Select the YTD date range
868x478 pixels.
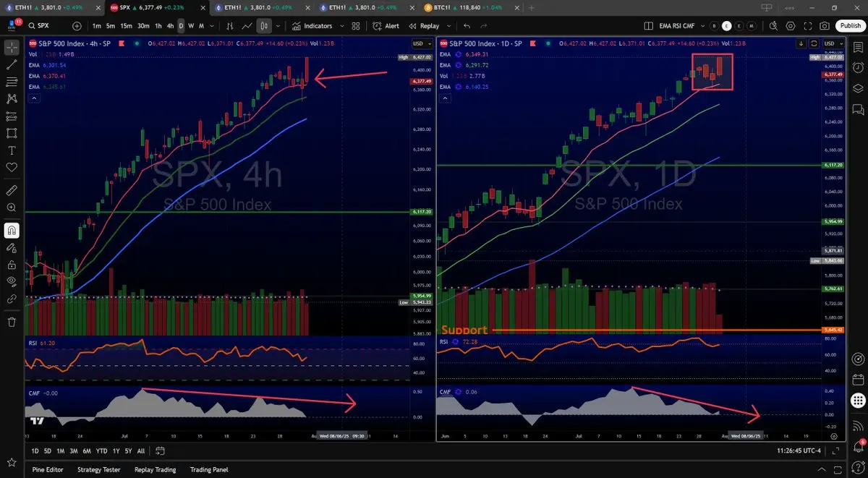tap(101, 451)
